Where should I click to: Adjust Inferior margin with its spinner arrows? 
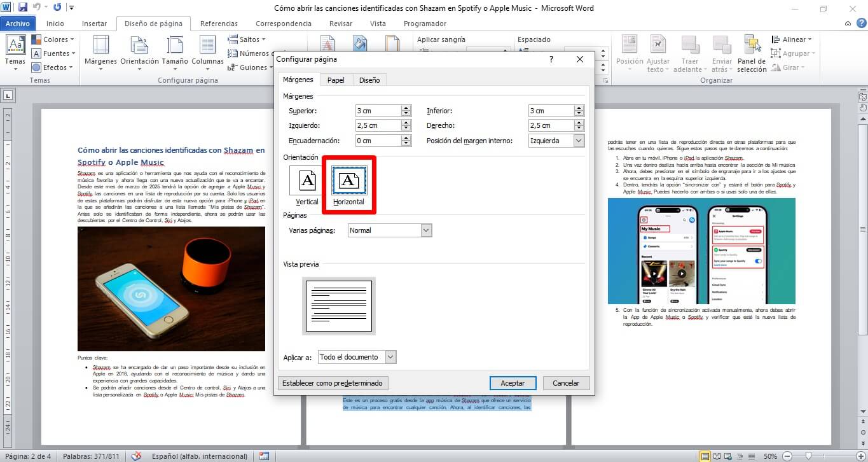click(x=579, y=111)
